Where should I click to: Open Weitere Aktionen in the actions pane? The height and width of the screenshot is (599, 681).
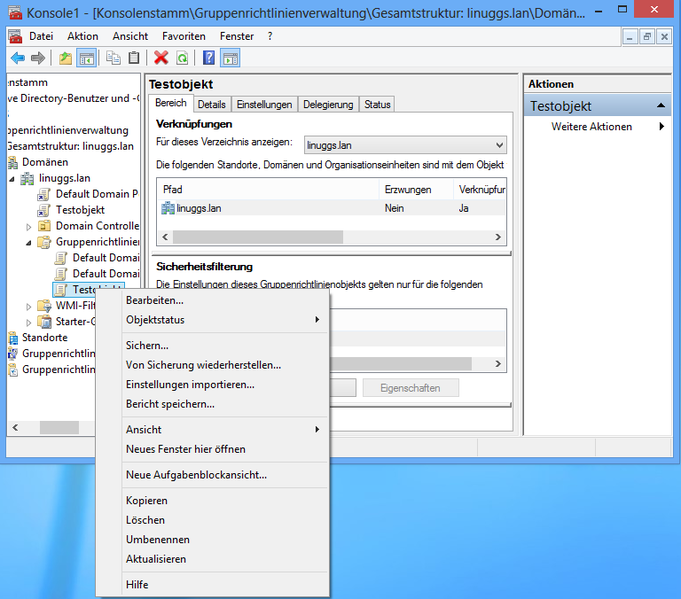592,127
